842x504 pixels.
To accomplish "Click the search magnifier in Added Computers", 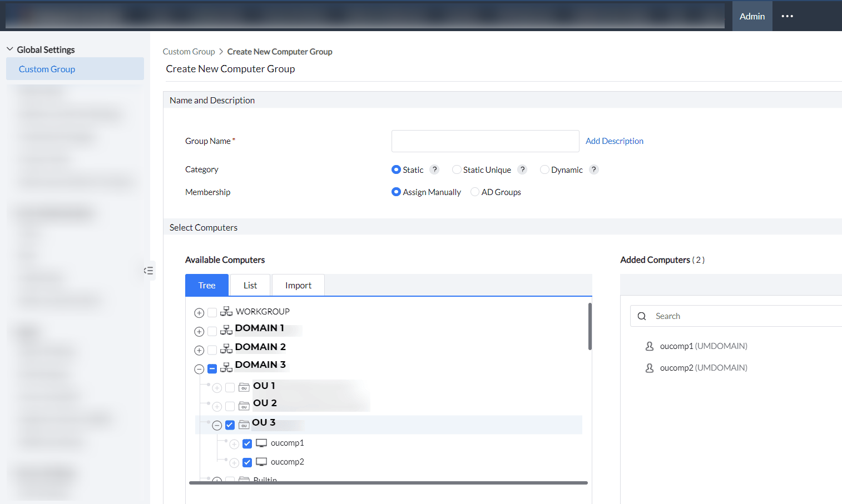I will pyautogui.click(x=642, y=316).
